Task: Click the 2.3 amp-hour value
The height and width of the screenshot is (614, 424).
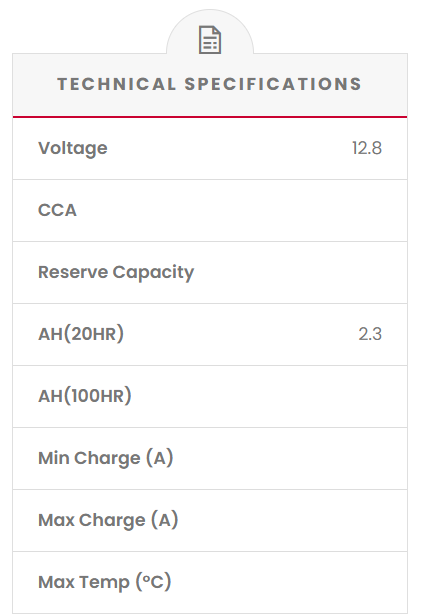Action: point(370,334)
